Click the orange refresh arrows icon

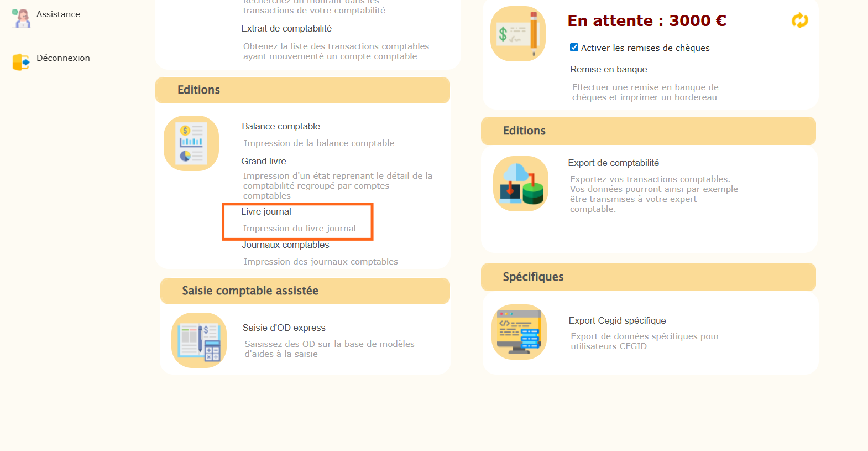799,21
